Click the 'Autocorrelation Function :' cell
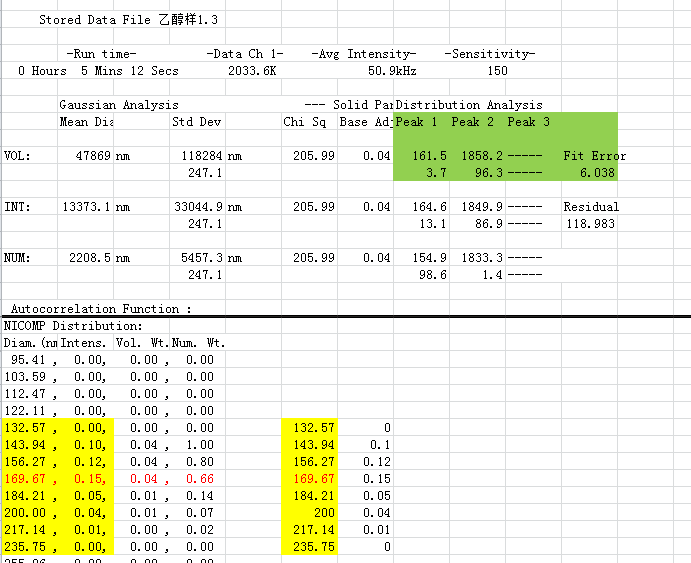Screen dimensions: 691x563 pos(101,309)
